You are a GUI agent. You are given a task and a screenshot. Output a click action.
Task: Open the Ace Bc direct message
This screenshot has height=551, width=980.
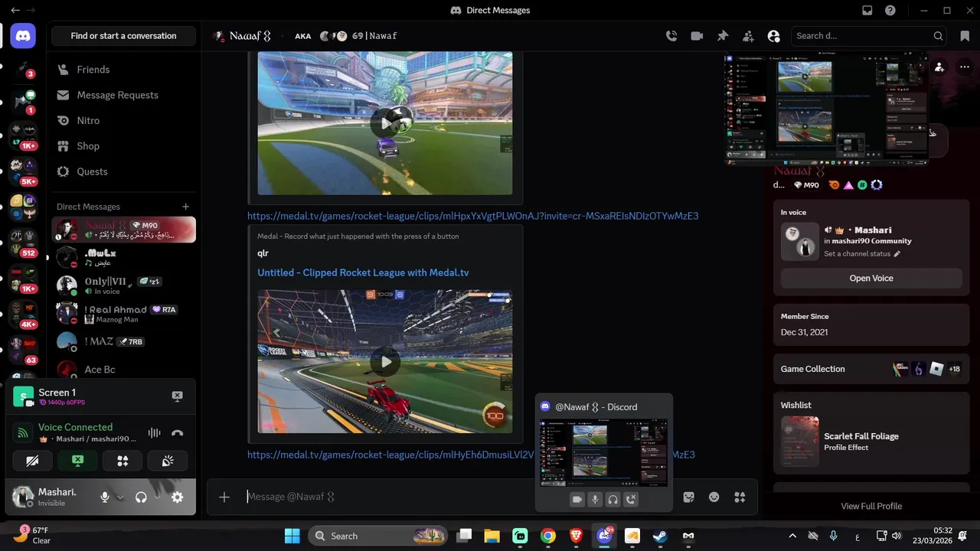click(123, 370)
